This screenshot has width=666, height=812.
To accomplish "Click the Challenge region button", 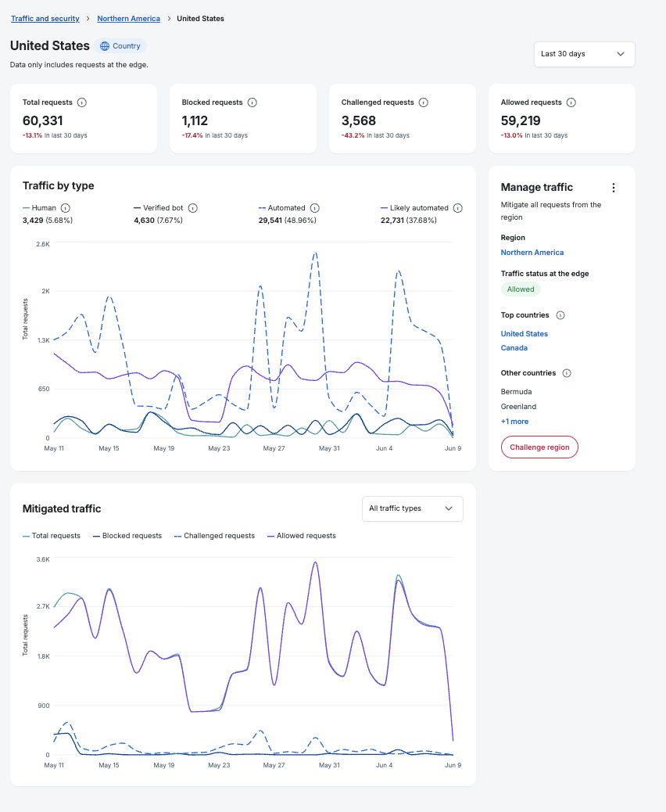I will 539,447.
